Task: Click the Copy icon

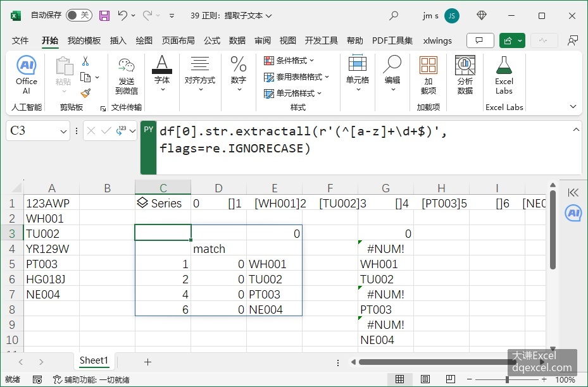Action: (85, 78)
